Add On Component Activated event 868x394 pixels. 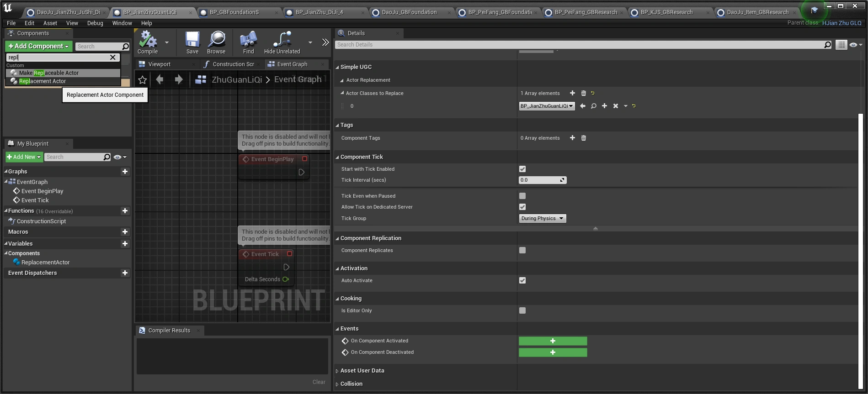coord(553,341)
